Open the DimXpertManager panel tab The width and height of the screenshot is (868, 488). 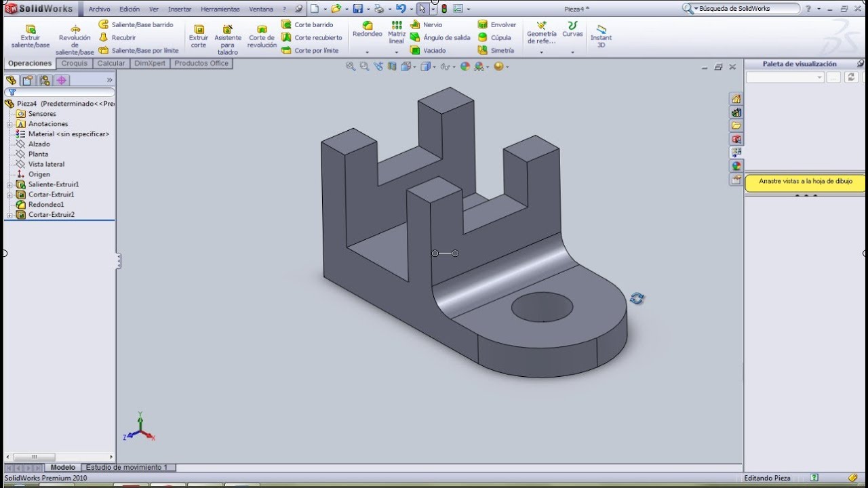pos(62,80)
